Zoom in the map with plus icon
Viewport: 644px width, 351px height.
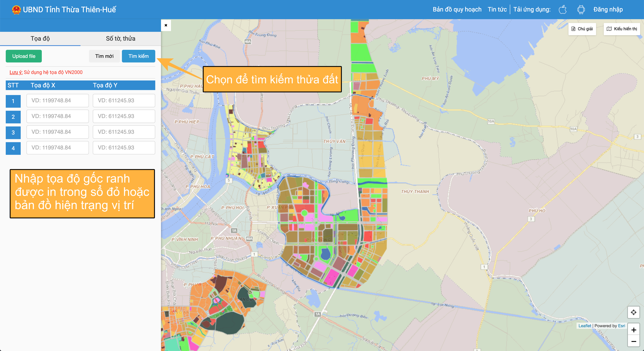coord(633,330)
